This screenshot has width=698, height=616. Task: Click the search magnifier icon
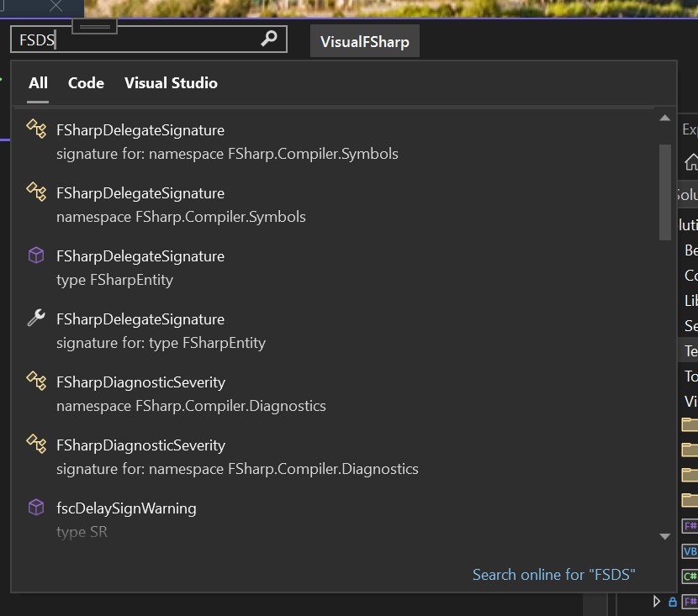point(268,39)
